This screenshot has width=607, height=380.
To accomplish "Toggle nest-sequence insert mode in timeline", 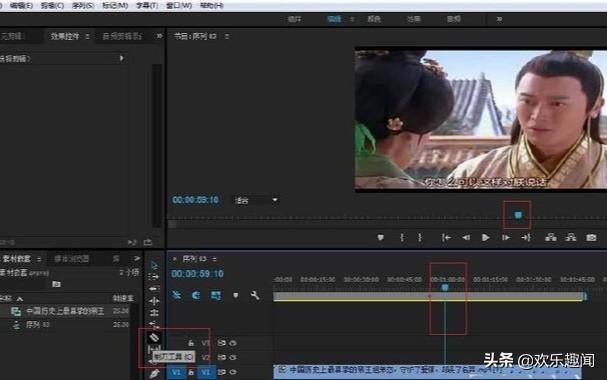I will (x=177, y=296).
